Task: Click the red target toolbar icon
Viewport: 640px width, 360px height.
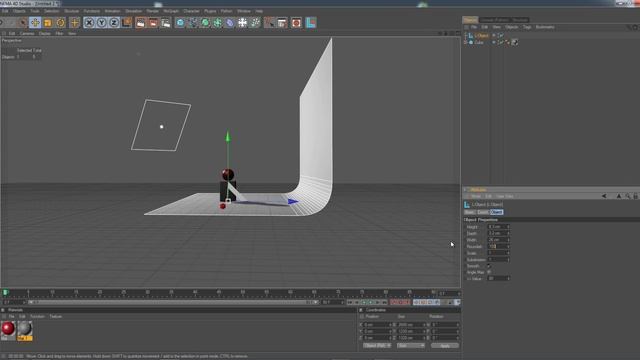Action: point(296,23)
